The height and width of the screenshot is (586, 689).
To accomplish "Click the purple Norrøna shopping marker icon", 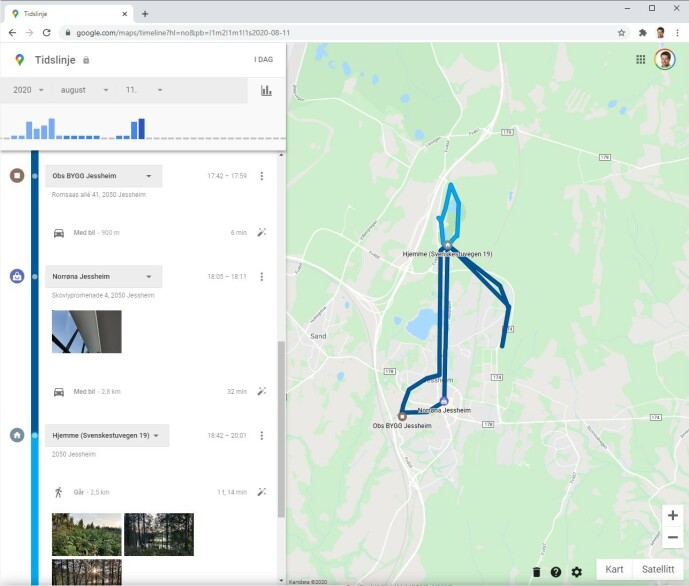I will (x=17, y=276).
